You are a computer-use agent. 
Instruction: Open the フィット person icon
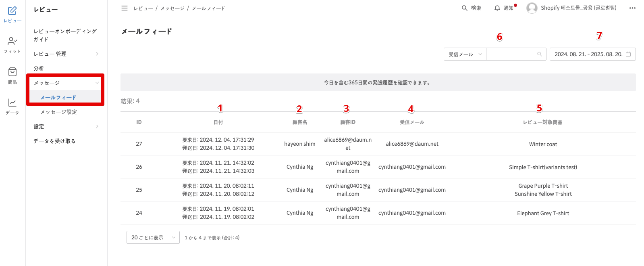coord(12,42)
